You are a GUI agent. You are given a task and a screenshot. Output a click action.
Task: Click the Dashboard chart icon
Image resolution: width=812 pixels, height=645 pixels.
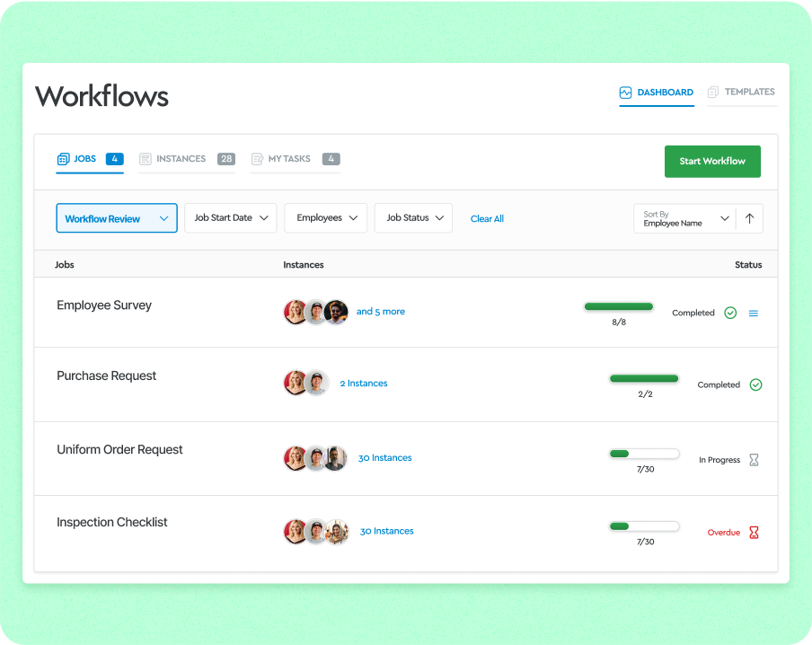pos(625,93)
